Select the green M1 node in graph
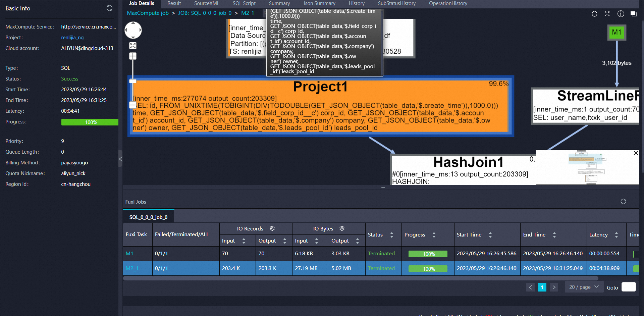The width and height of the screenshot is (644, 316). point(616,33)
